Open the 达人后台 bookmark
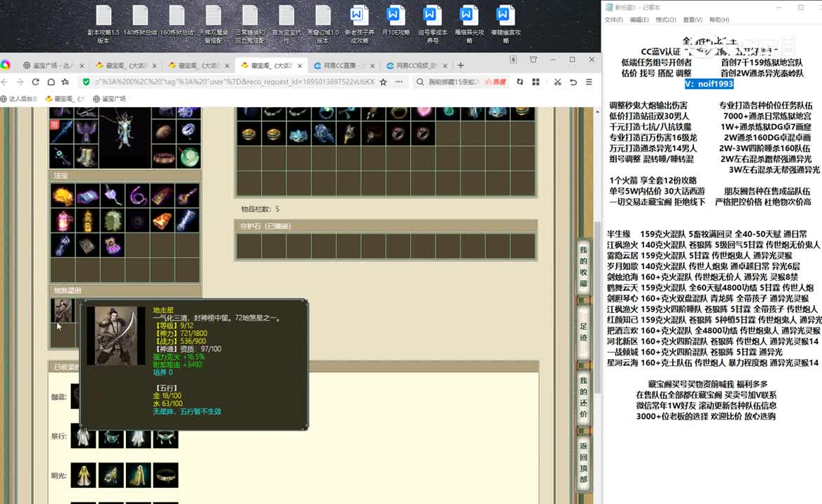822x504 pixels. [20, 99]
